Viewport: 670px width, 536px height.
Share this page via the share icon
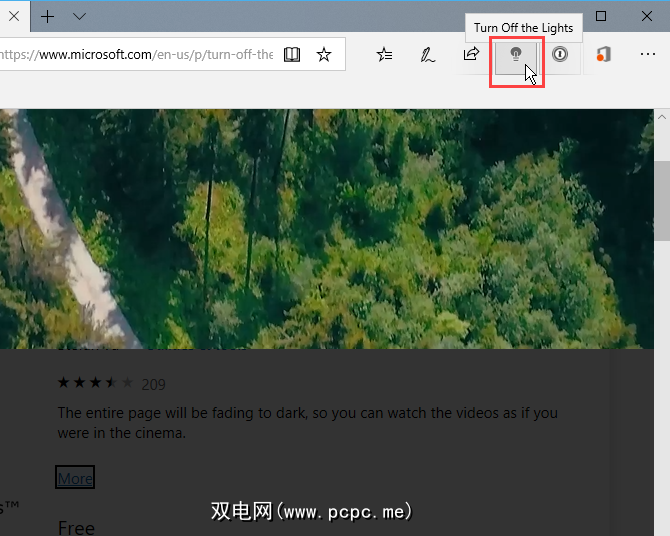point(471,54)
